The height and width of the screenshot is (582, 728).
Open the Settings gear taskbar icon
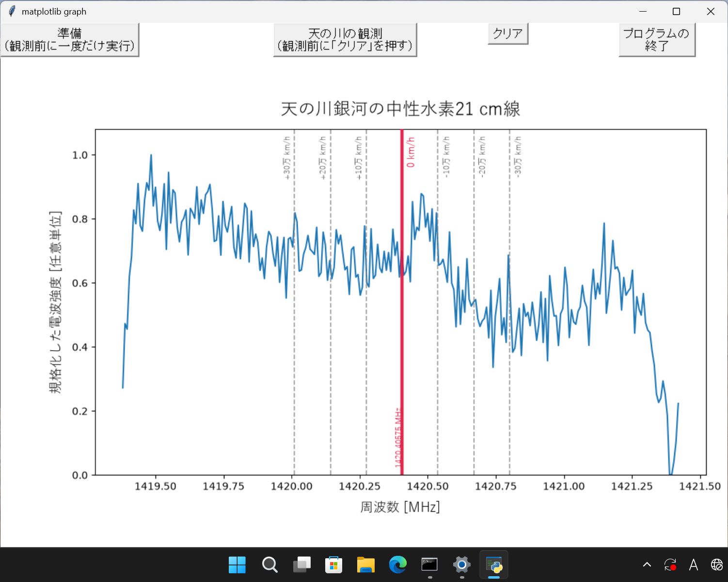[x=462, y=565]
